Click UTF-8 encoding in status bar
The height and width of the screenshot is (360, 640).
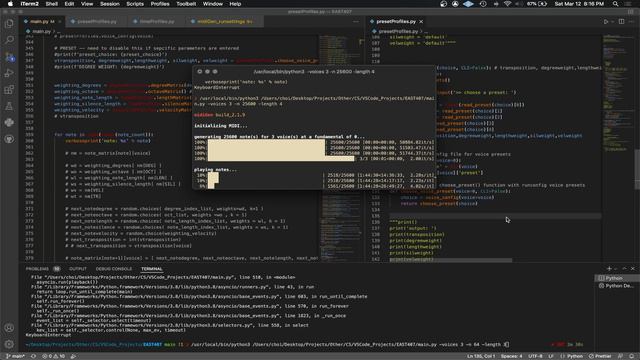click(535, 356)
